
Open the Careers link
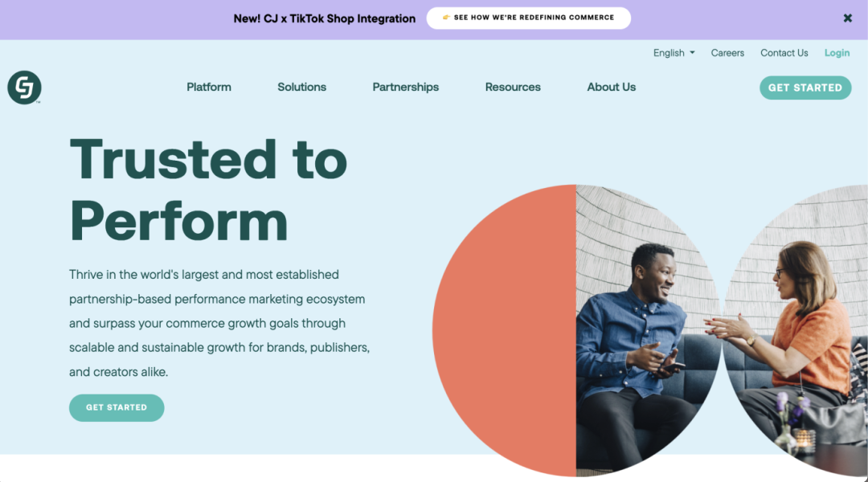pyautogui.click(x=727, y=53)
